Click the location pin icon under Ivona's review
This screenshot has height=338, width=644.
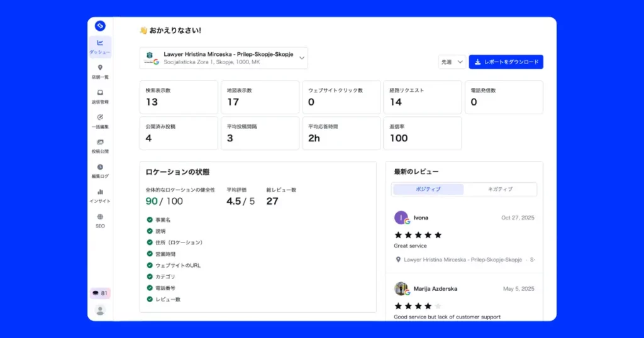(x=398, y=259)
